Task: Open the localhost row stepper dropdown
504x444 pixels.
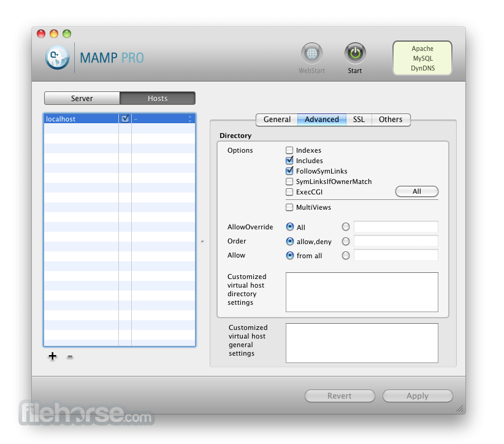Action: click(189, 118)
